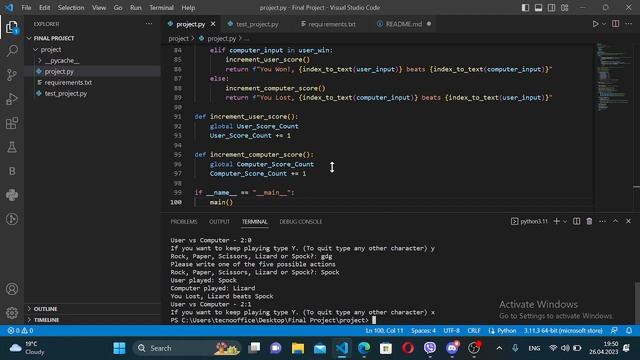The image size is (640, 360).
Task: Toggle primary side bar layout icon
Action: click(525, 7)
